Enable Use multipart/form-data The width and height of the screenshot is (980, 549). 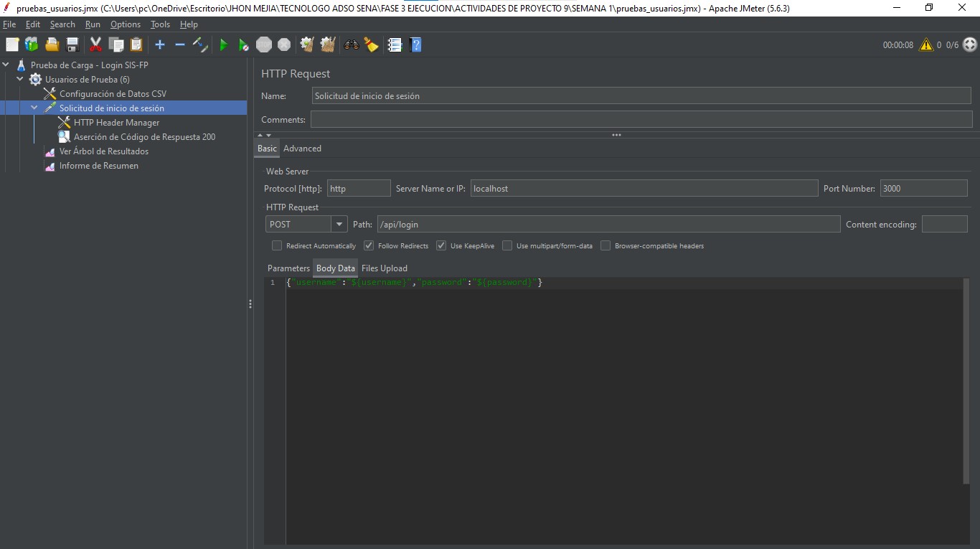point(507,245)
